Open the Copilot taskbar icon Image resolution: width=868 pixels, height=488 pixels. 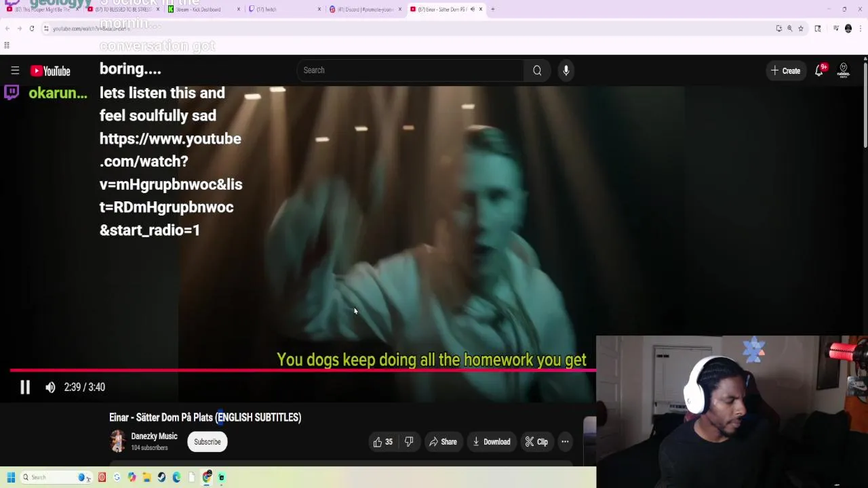(132, 477)
